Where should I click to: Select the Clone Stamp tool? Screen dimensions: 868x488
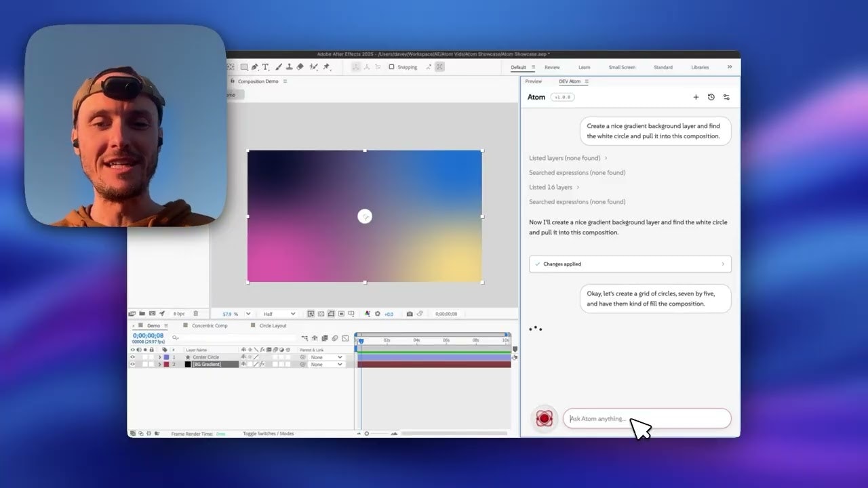[x=290, y=67]
